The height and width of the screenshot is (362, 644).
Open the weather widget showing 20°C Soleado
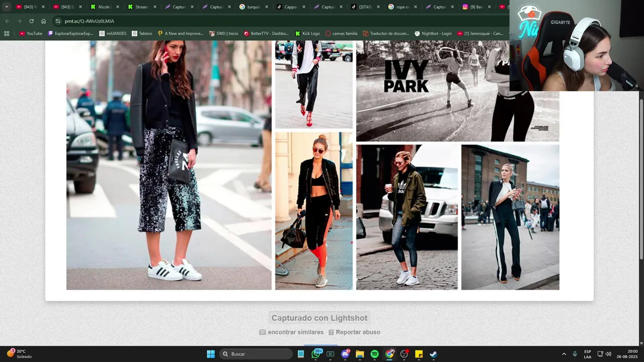pos(20,354)
